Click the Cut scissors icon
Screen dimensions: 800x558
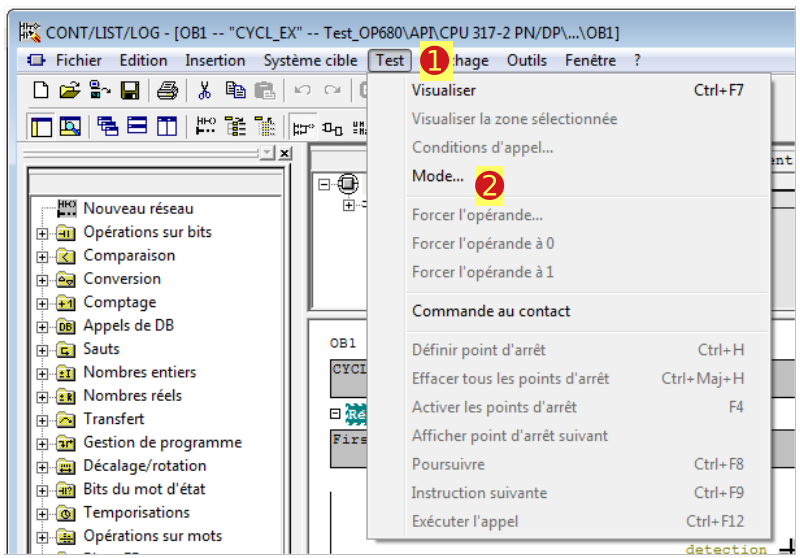click(204, 90)
